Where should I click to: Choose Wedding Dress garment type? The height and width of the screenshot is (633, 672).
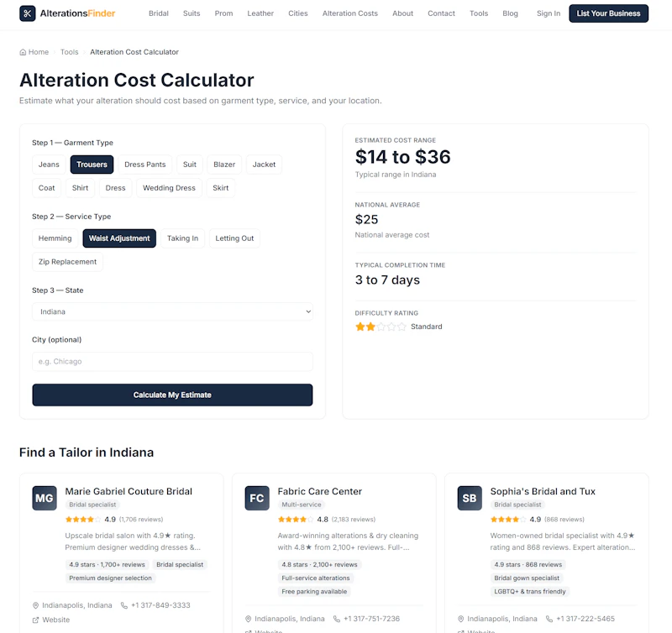169,188
